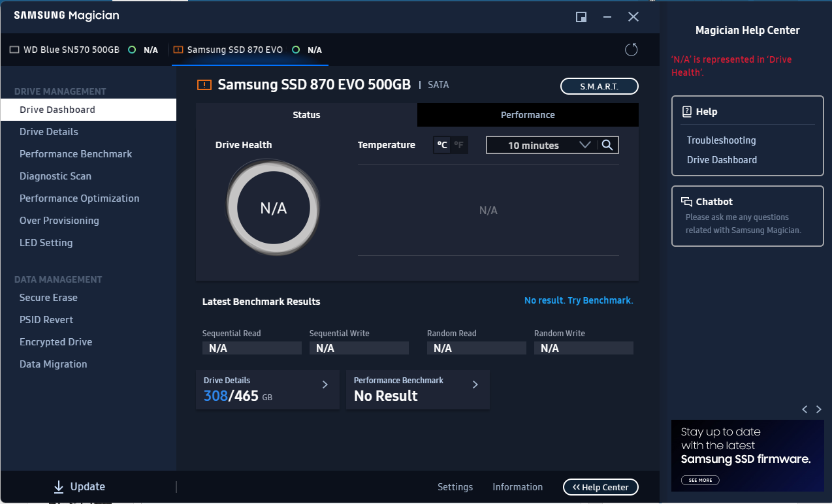Screen dimensions: 832x504
Task: Switch to the Performance tab
Action: (528, 115)
